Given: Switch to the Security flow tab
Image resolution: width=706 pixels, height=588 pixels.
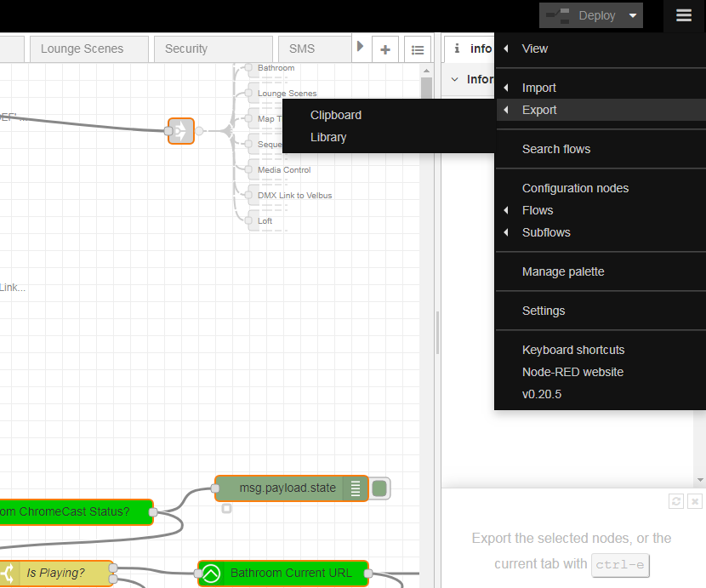Looking at the screenshot, I should pos(185,49).
